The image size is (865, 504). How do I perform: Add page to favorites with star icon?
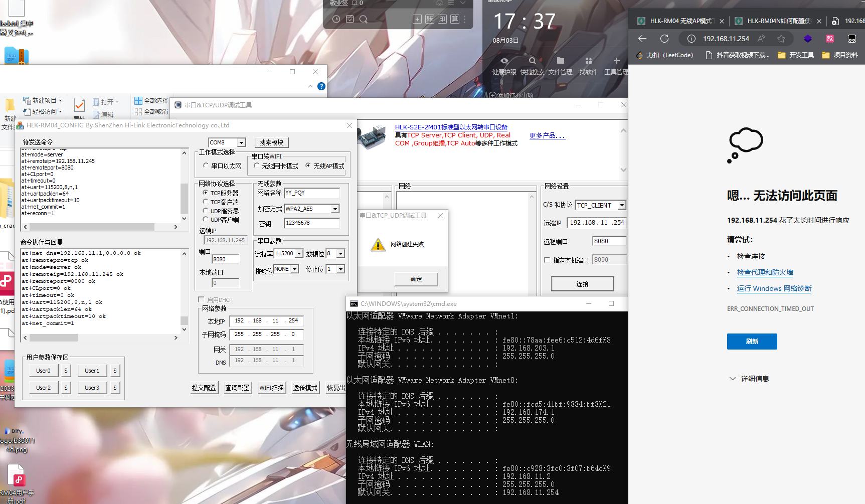(x=781, y=39)
